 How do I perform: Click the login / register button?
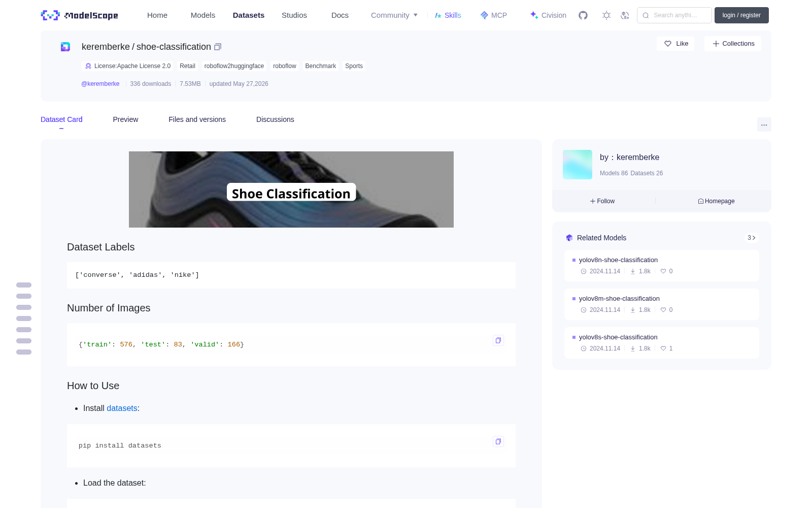pyautogui.click(x=741, y=15)
